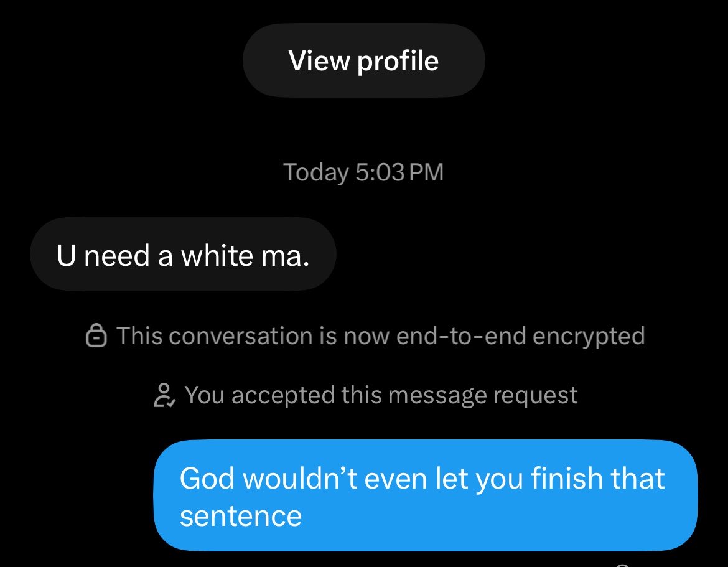Select the blue 'God wouldn't even let you finish' bubble
Screen dimensions: 728x567
coord(426,495)
